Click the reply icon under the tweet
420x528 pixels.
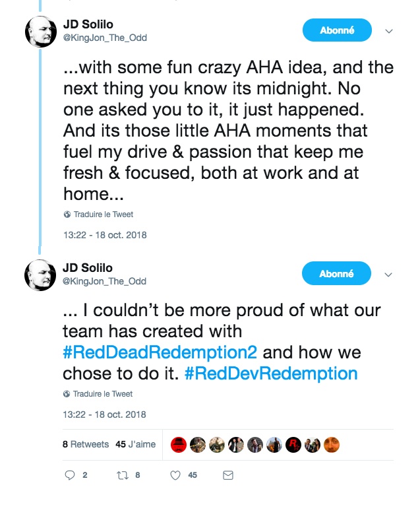[71, 475]
